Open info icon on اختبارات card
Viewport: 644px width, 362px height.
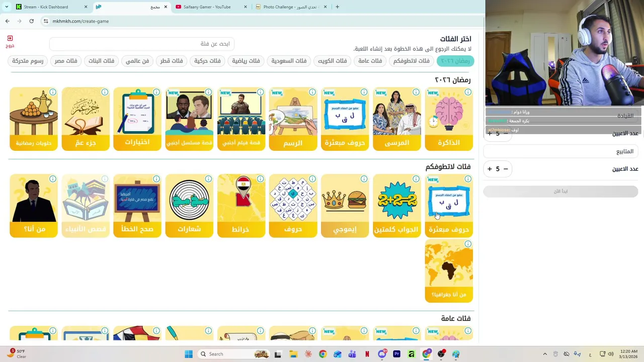(x=156, y=92)
